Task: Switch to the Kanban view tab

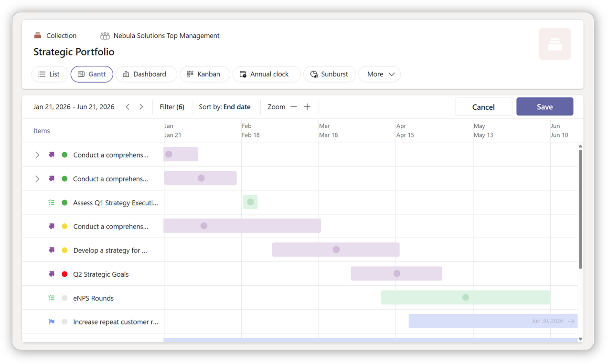Action: (204, 74)
